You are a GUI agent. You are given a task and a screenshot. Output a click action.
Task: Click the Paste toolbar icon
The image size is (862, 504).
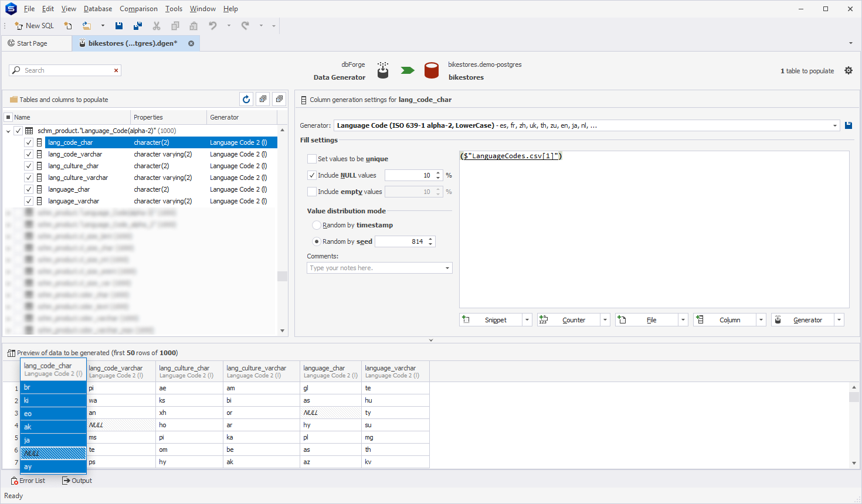click(x=194, y=26)
